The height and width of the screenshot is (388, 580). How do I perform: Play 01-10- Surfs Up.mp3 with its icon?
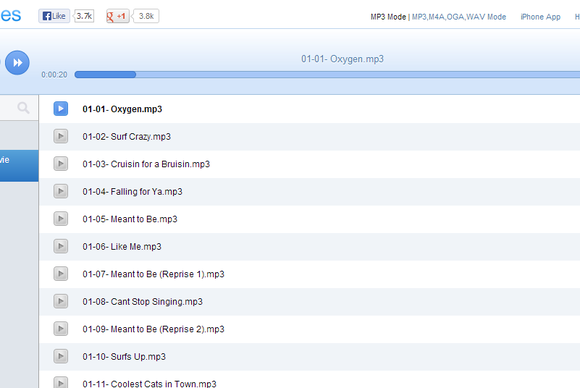tap(61, 356)
